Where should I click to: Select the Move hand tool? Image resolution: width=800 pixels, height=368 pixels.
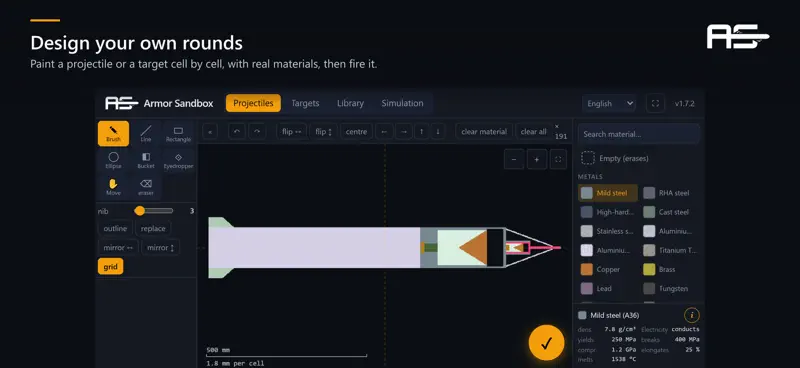pos(113,187)
